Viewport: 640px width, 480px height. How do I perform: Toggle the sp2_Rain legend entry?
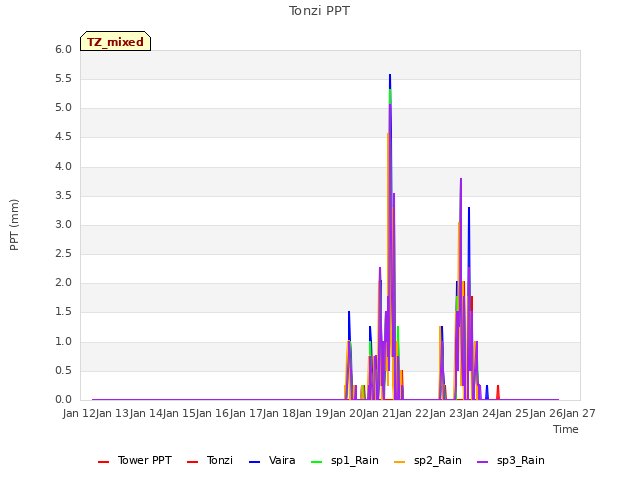[x=428, y=460]
